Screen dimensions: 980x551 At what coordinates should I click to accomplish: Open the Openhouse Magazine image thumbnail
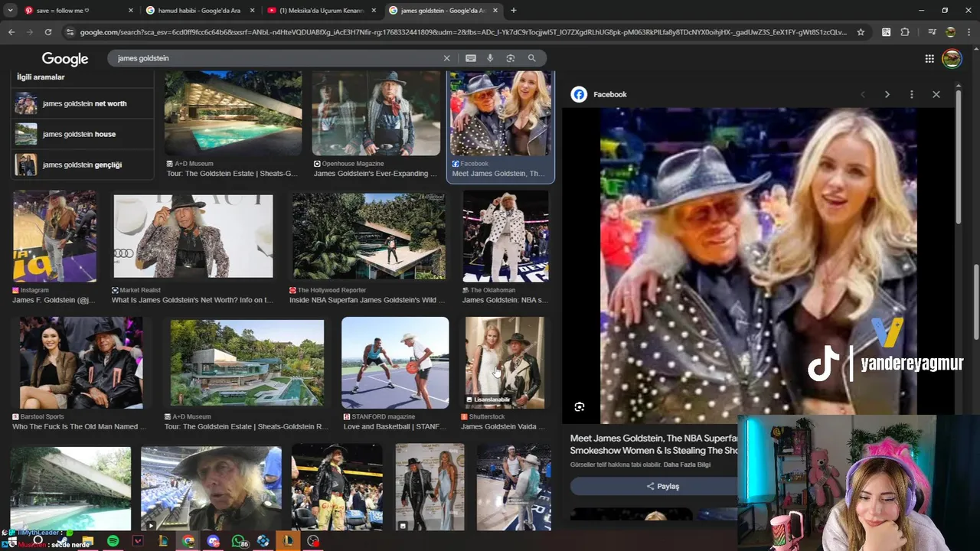tap(375, 113)
